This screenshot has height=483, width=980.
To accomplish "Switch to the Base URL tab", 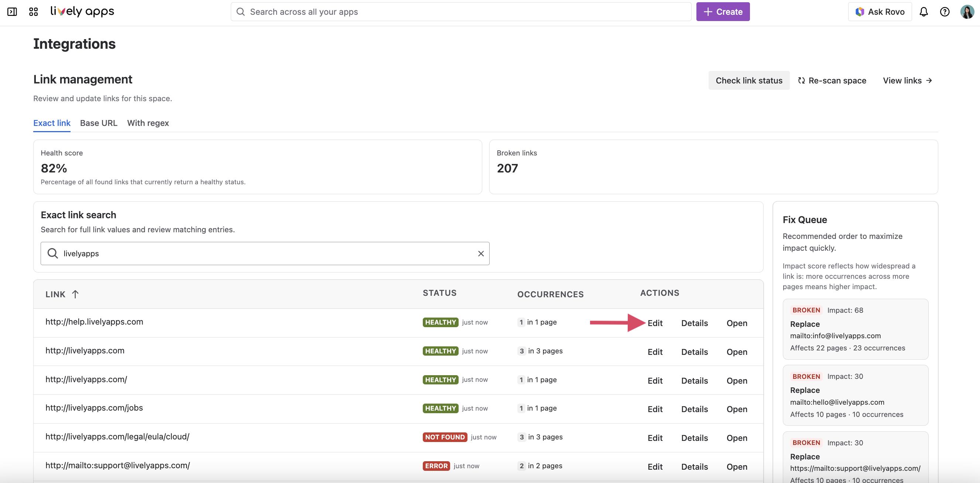I will [x=98, y=123].
